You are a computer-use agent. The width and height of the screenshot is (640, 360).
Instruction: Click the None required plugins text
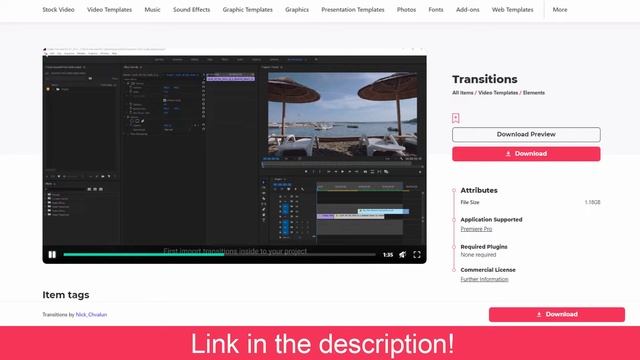coord(478,255)
